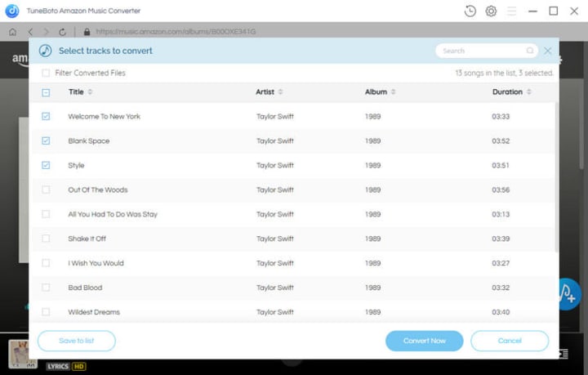This screenshot has height=375, width=588.
Task: Check the Out Of The Woods track
Action: (46, 190)
